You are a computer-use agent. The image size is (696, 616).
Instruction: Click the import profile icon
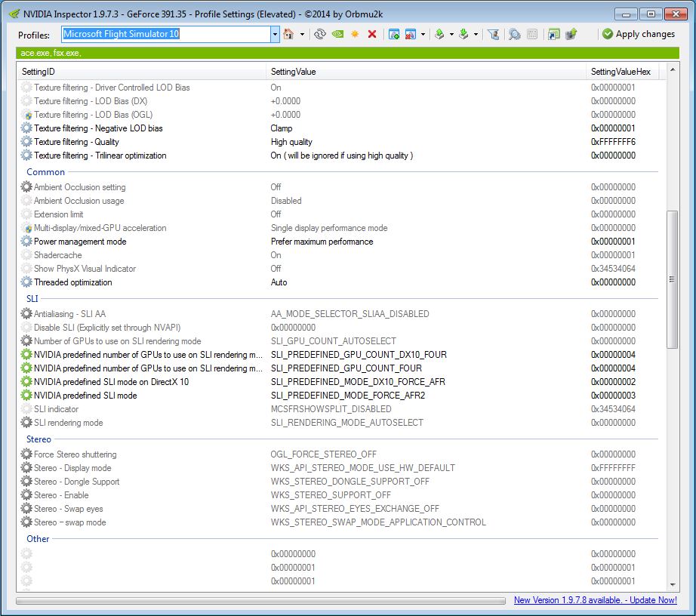[463, 34]
